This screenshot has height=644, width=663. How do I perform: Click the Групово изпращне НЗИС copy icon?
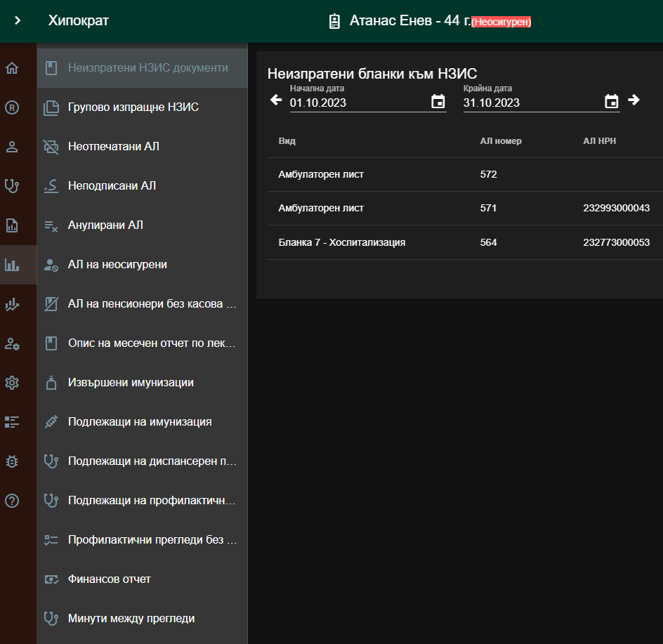(51, 107)
